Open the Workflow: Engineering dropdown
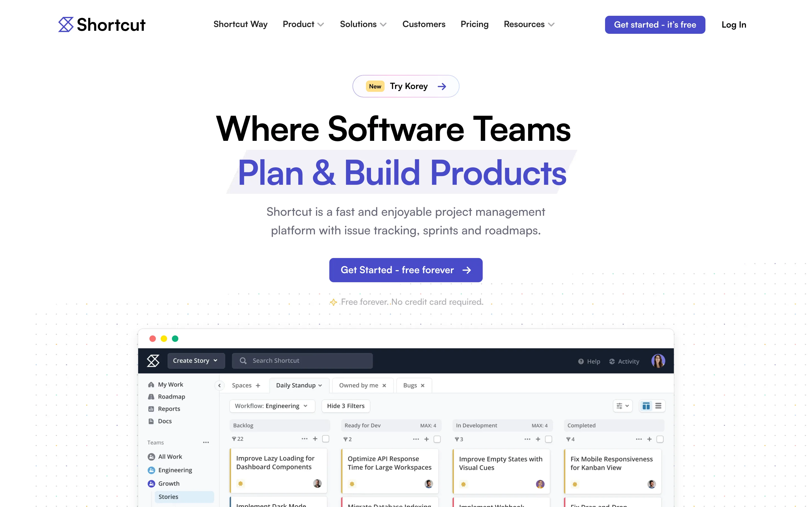Image resolution: width=812 pixels, height=507 pixels. pyautogui.click(x=272, y=406)
